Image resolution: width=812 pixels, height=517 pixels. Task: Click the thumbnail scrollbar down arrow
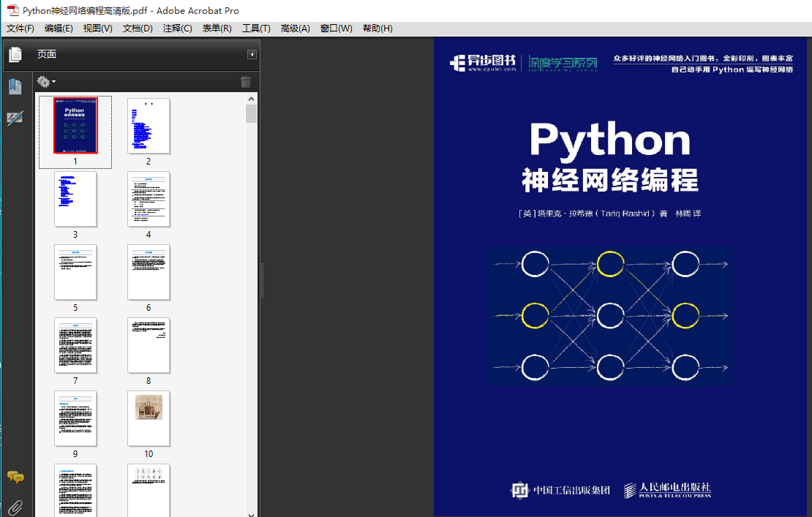251,514
